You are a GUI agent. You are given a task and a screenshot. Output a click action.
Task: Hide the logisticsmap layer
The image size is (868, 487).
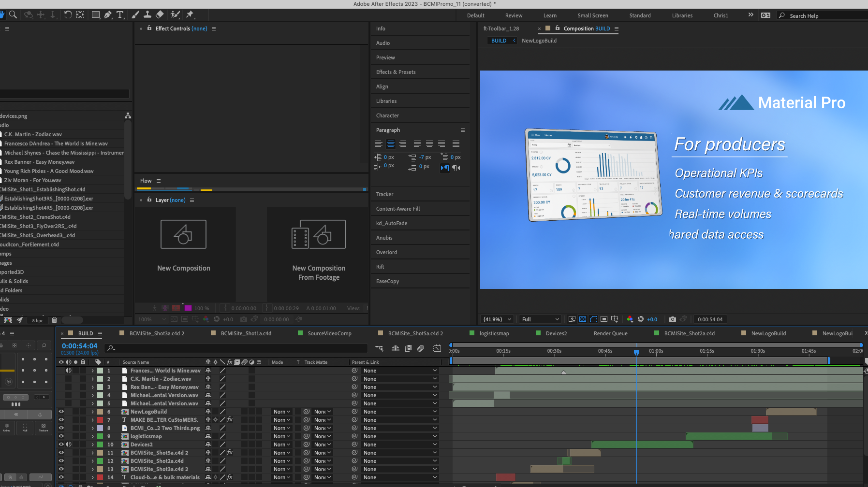[x=61, y=436]
